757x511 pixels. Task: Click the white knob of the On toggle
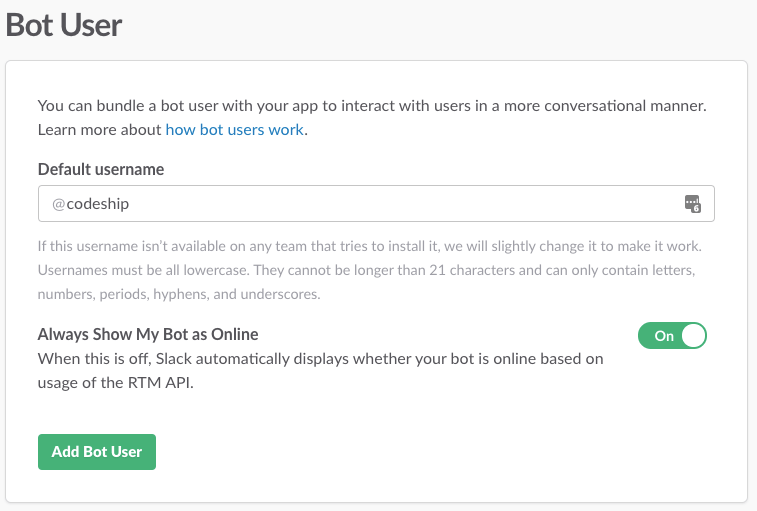[693, 336]
